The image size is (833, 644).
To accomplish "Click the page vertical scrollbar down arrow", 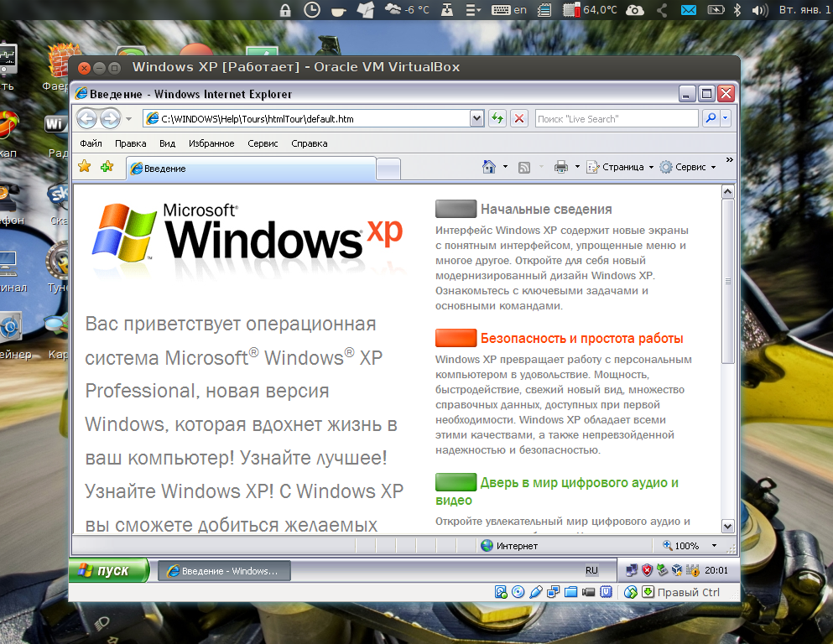I will tap(727, 526).
